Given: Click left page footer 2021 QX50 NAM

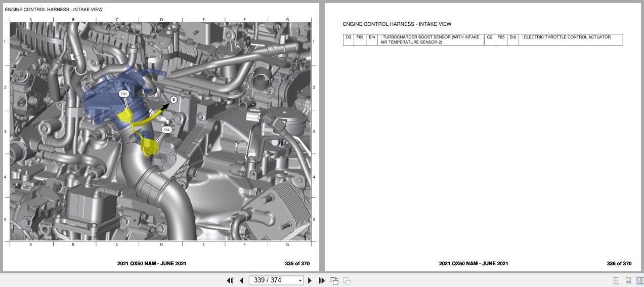Looking at the screenshot, I should (x=152, y=263).
